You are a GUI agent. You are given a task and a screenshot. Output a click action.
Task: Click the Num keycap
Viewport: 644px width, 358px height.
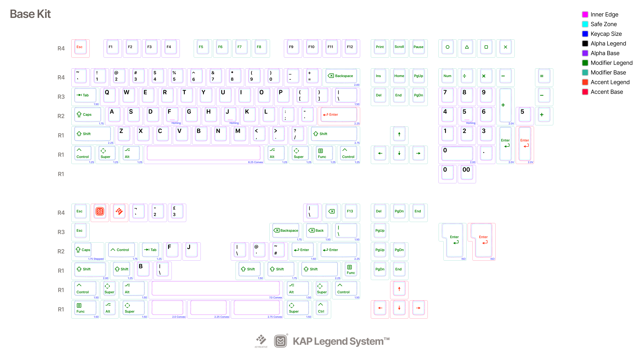pos(448,77)
